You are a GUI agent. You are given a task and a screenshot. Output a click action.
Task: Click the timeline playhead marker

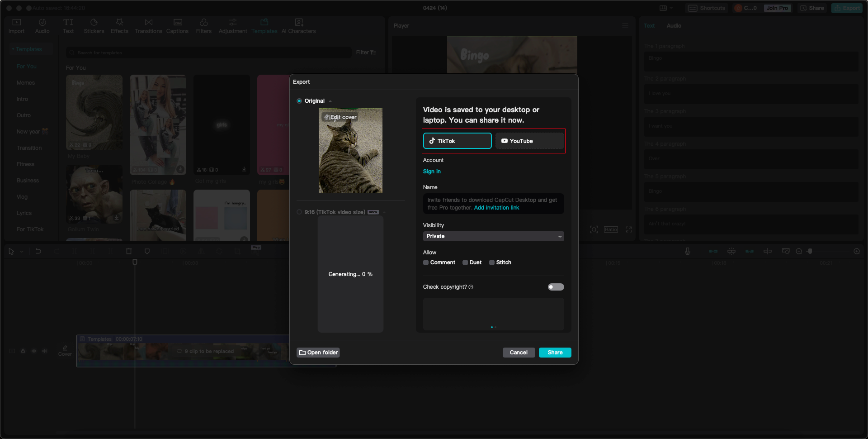tap(135, 262)
